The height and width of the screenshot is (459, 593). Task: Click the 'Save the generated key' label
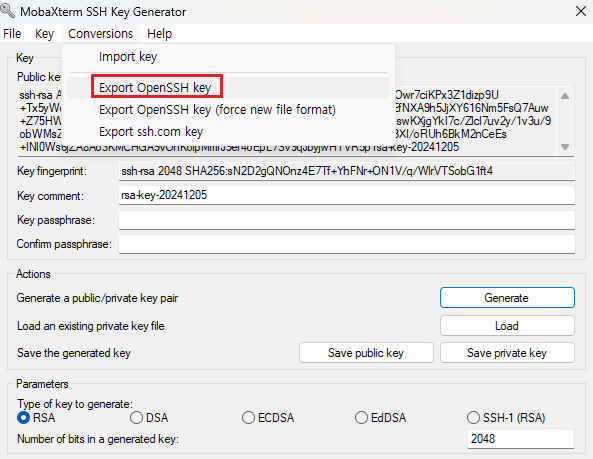(74, 353)
